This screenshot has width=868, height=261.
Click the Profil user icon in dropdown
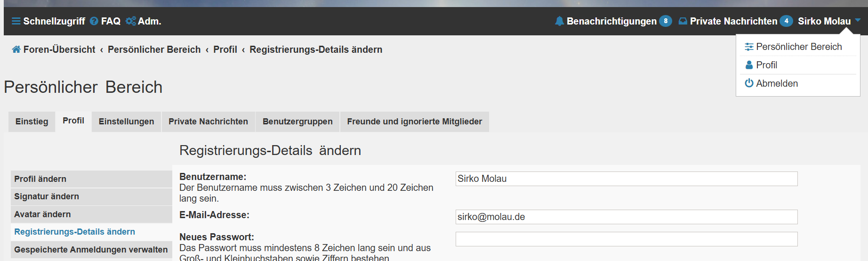[749, 65]
